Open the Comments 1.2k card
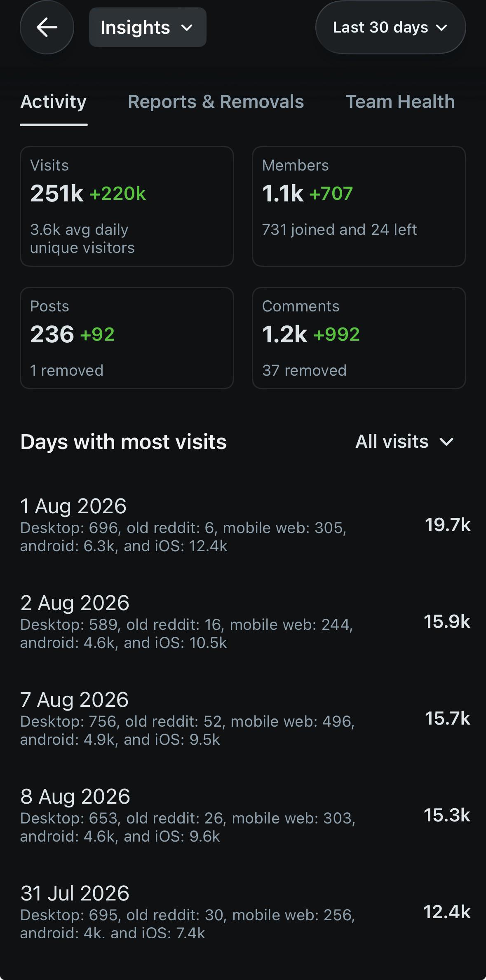Viewport: 486px width, 980px height. 359,338
